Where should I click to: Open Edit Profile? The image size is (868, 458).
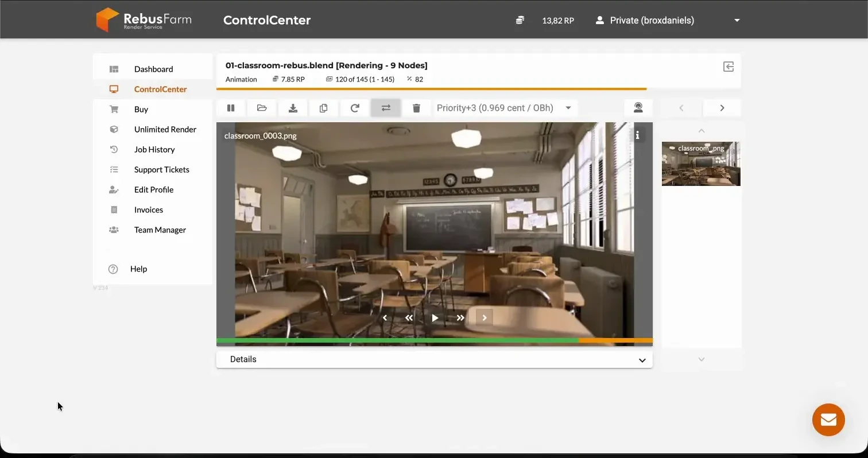click(153, 189)
